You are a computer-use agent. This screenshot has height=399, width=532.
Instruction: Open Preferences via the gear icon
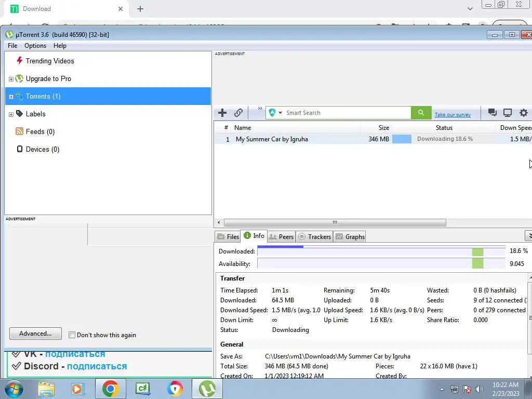click(524, 113)
